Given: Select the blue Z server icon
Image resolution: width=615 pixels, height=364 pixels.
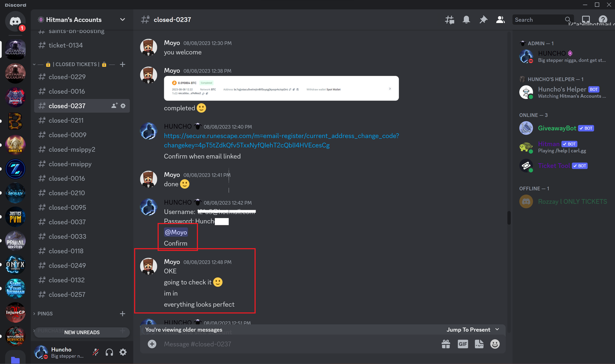Looking at the screenshot, I should (x=15, y=169).
